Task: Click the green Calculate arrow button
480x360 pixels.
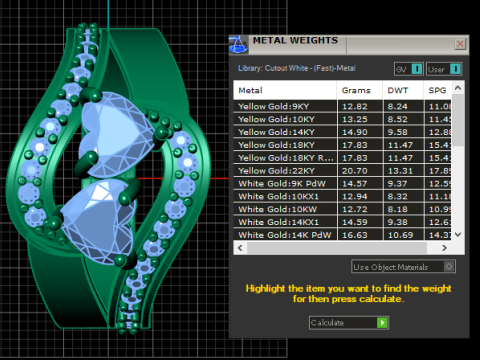Action: click(x=382, y=323)
